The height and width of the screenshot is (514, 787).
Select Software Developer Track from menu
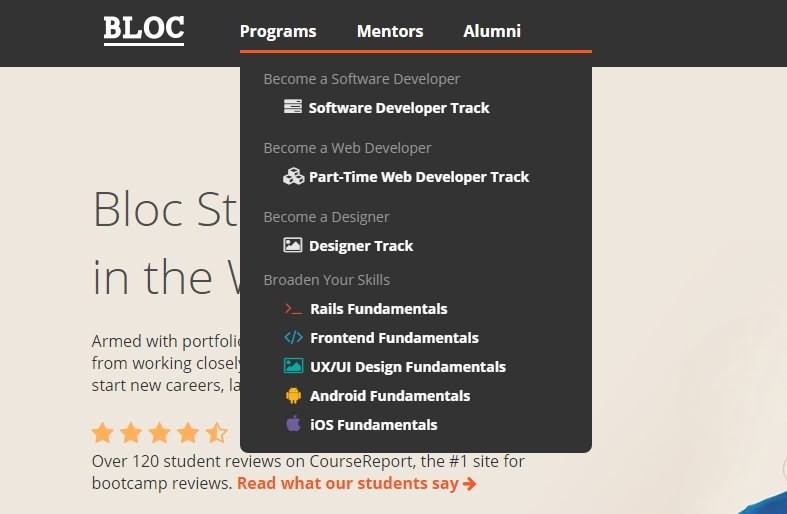pyautogui.click(x=399, y=108)
